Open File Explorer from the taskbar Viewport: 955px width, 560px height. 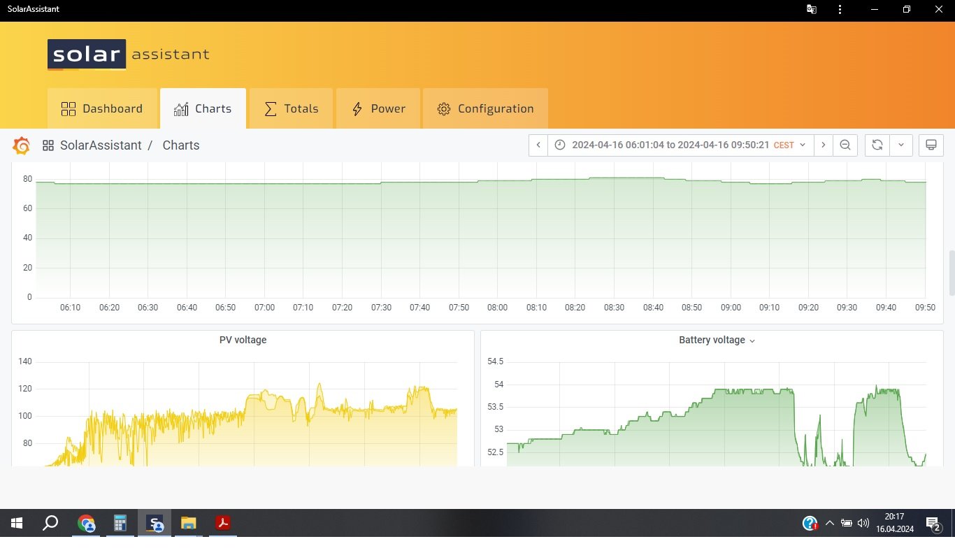pyautogui.click(x=189, y=523)
